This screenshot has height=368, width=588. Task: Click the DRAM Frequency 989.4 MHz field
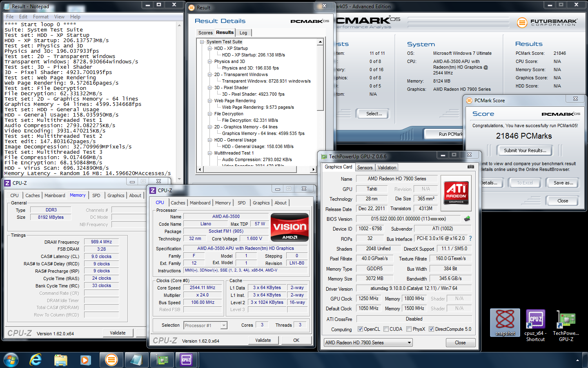[101, 242]
